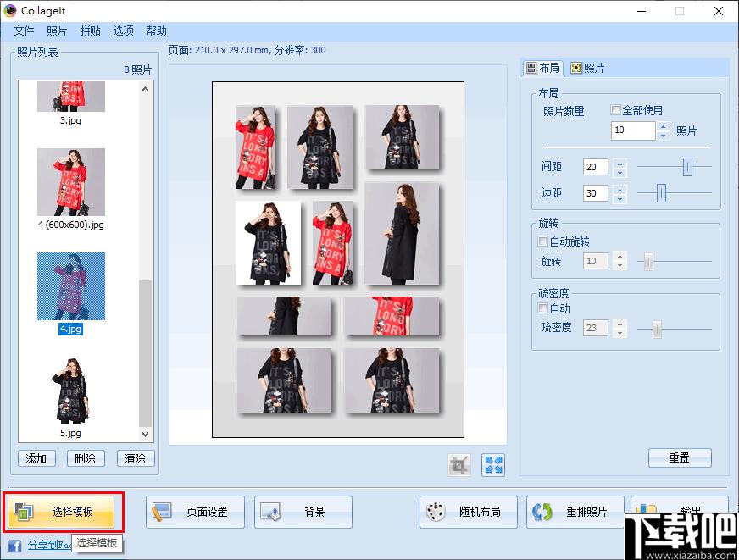This screenshot has width=739, height=560.
Task: Open the 文件 menu
Action: [x=24, y=31]
